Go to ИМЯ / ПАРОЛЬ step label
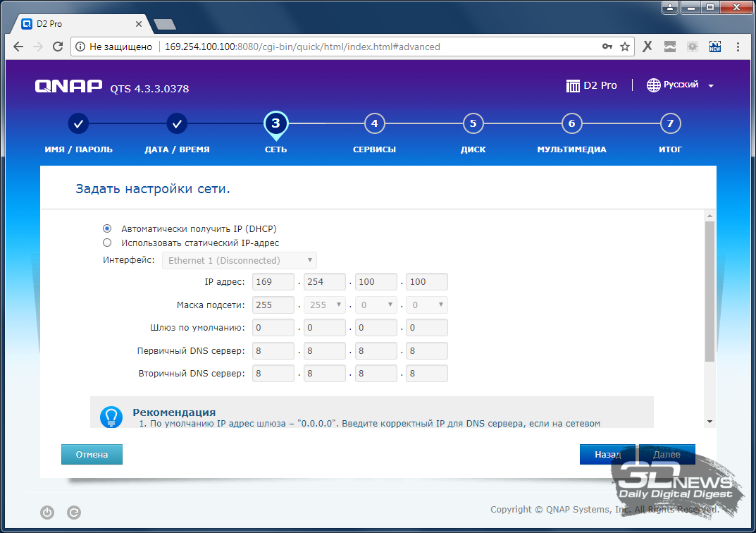This screenshot has width=756, height=533. 79,149
